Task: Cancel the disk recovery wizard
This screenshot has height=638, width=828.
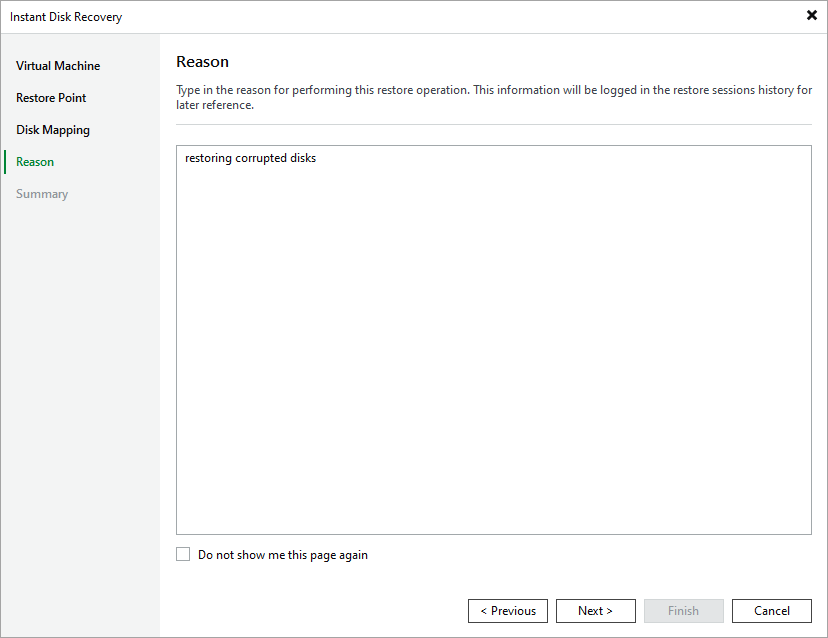Action: [771, 611]
